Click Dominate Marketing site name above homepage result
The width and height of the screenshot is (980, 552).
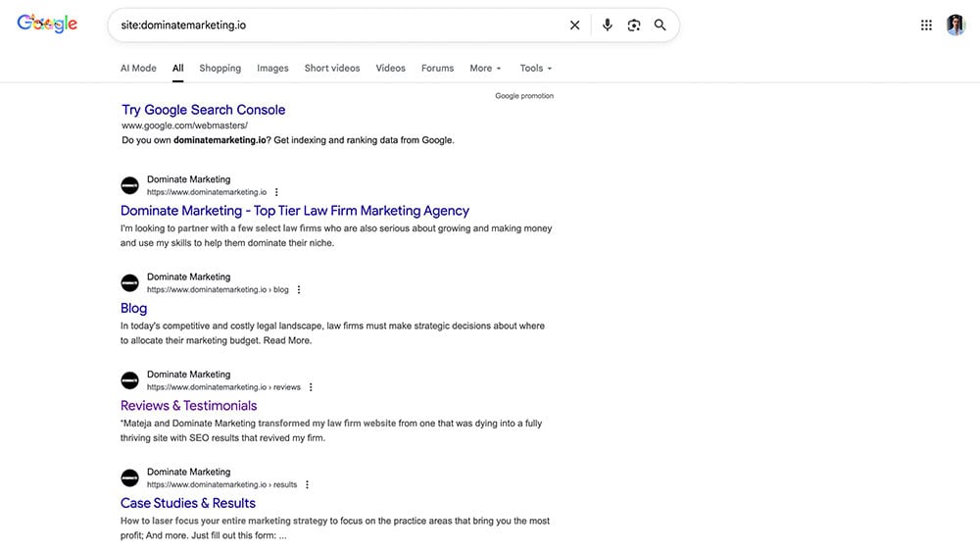[189, 179]
